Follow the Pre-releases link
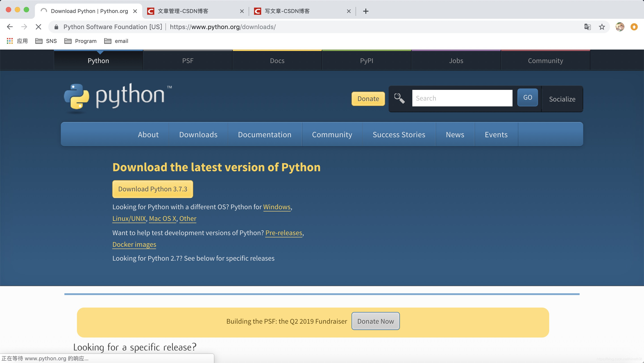The width and height of the screenshot is (644, 363). point(284,233)
